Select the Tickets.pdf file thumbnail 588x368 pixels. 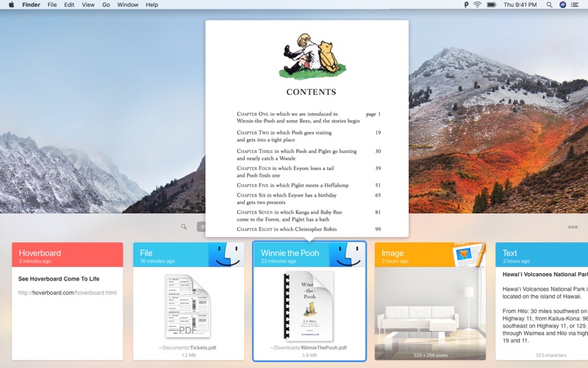pyautogui.click(x=188, y=305)
